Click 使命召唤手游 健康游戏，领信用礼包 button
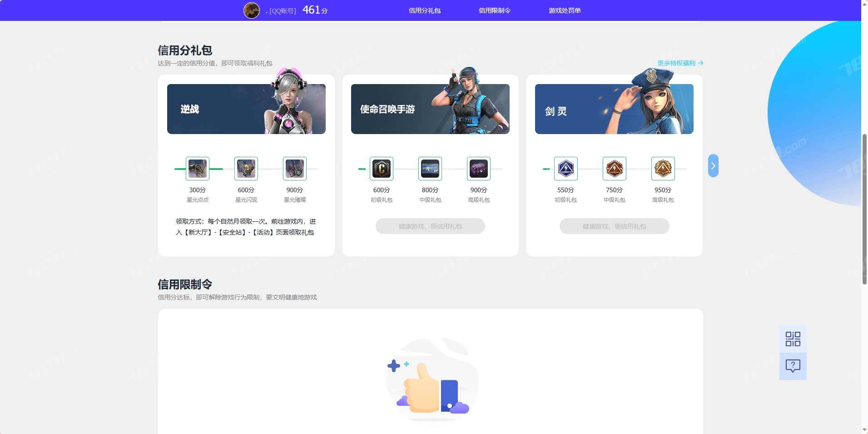 click(x=430, y=226)
